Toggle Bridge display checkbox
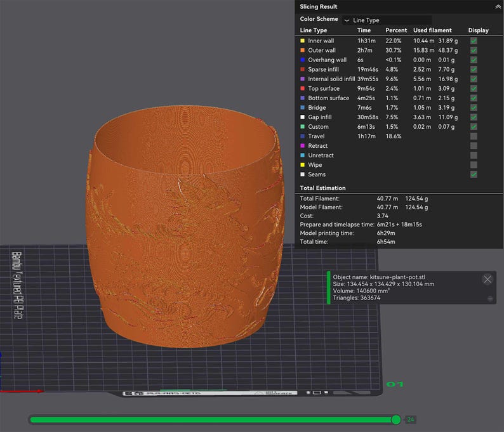Viewport: 504px width, 432px height. 474,108
